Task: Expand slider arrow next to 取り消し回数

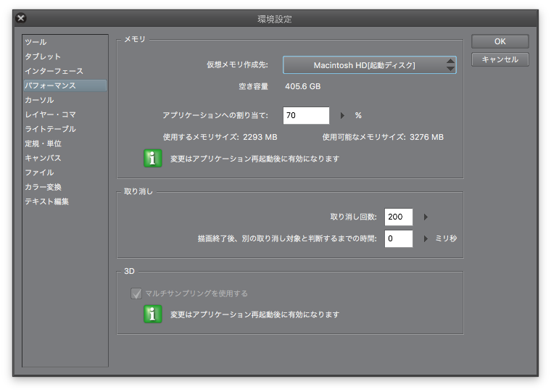Action: (426, 217)
